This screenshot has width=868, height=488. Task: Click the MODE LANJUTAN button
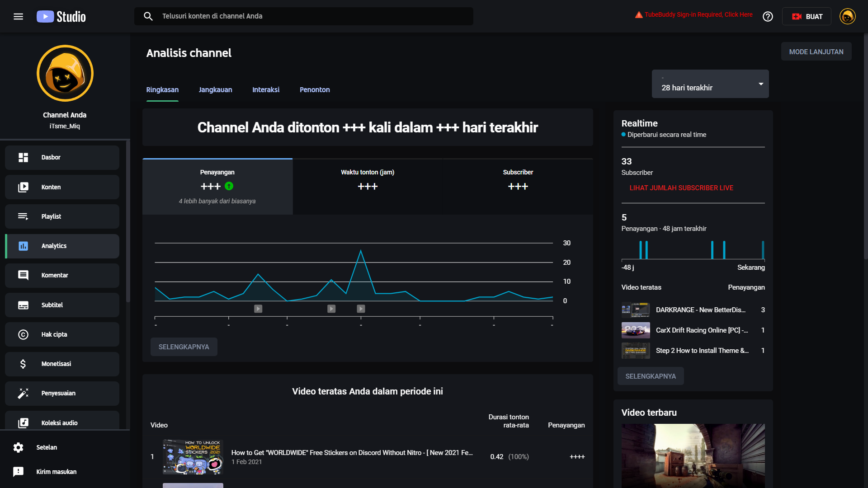pos(816,52)
